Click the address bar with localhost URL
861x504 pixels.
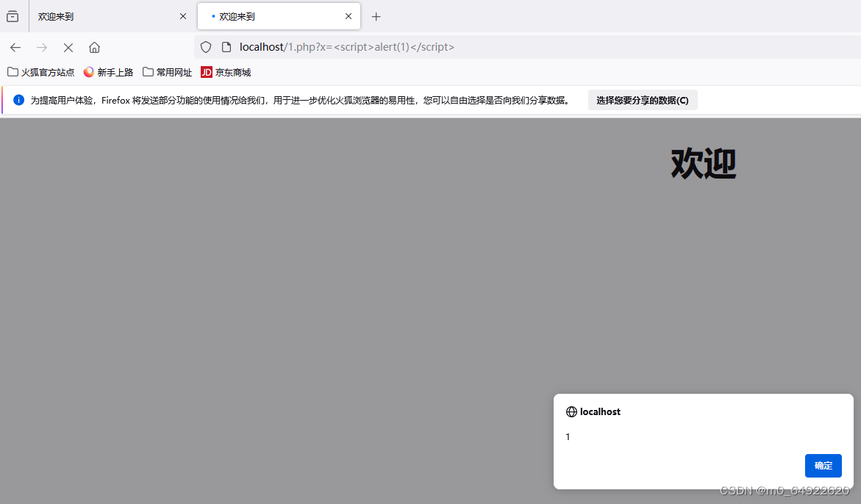527,47
